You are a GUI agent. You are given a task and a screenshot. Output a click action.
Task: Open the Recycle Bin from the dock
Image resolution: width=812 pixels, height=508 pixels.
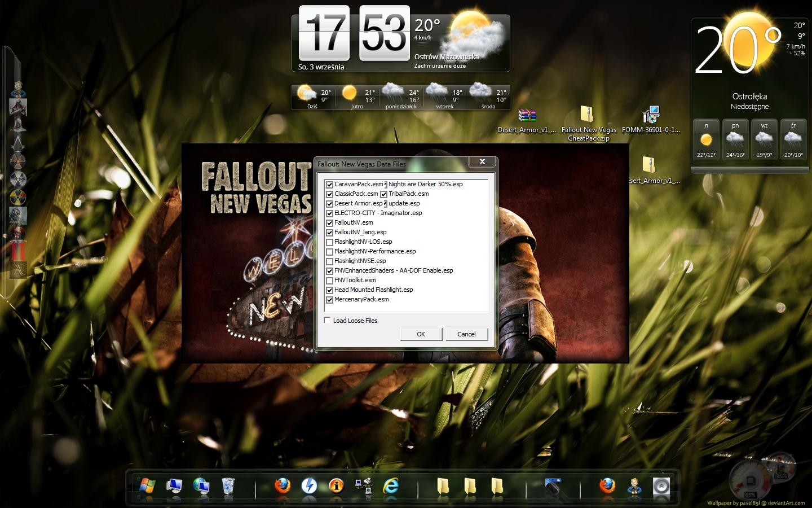pos(228,485)
